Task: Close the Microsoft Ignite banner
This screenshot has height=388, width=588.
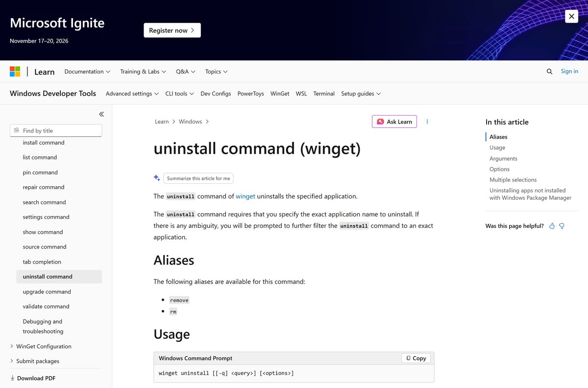Action: click(x=571, y=16)
